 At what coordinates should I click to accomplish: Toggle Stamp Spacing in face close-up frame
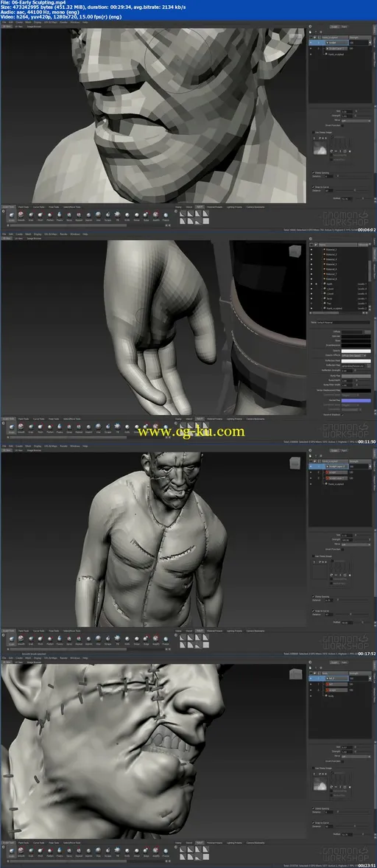coord(314,172)
